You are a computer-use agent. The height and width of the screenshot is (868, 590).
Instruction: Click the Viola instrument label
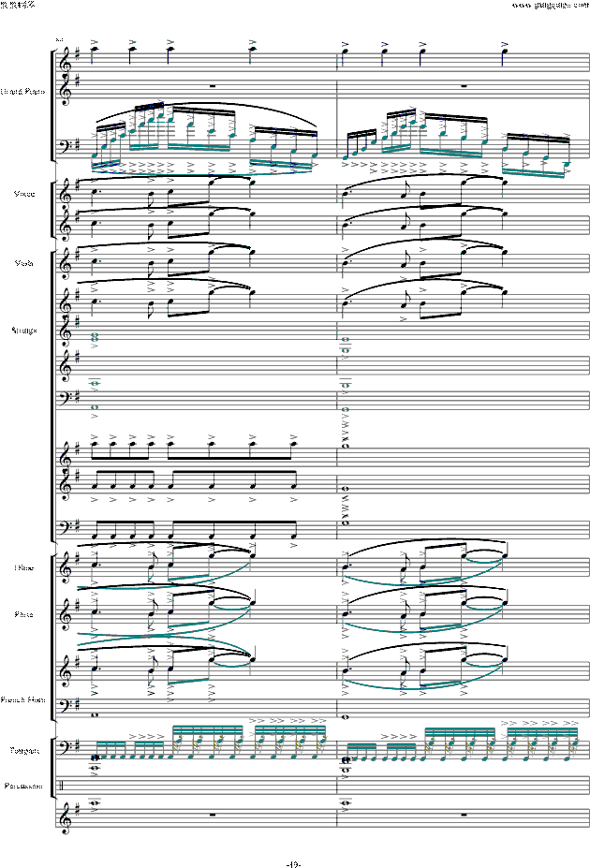click(25, 263)
